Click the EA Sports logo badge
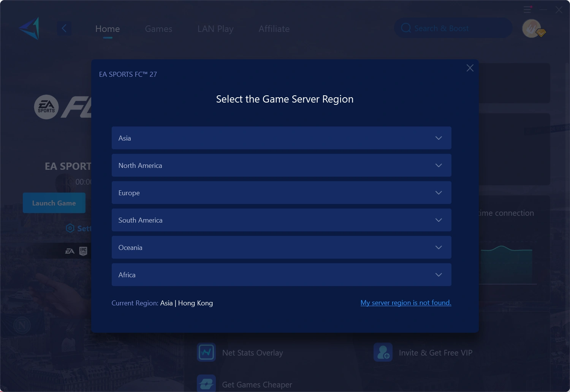Viewport: 570px width, 392px height. pos(46,107)
